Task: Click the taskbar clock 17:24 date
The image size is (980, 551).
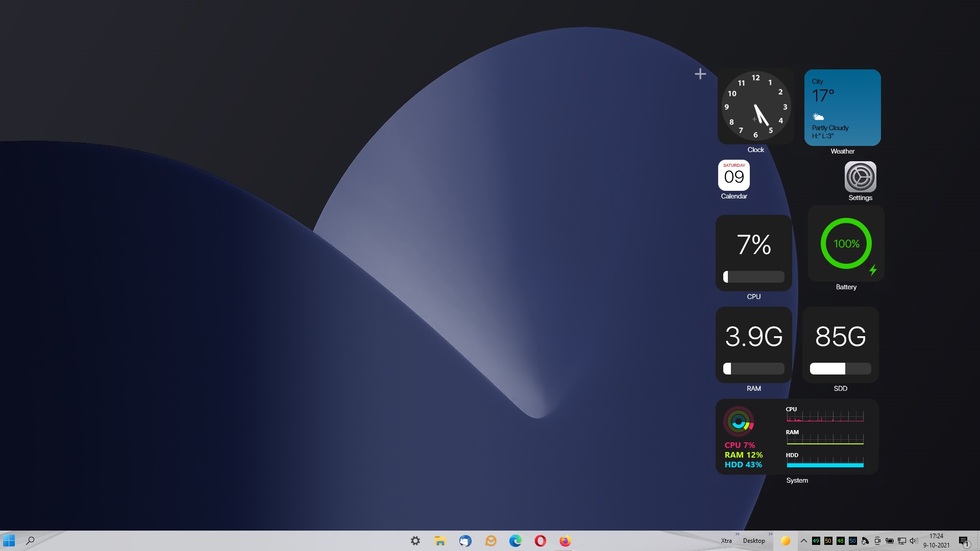Action: tap(937, 541)
